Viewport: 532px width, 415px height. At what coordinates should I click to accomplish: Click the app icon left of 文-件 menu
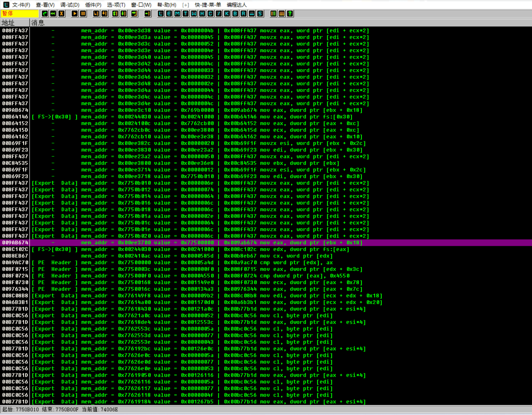[x=6, y=5]
